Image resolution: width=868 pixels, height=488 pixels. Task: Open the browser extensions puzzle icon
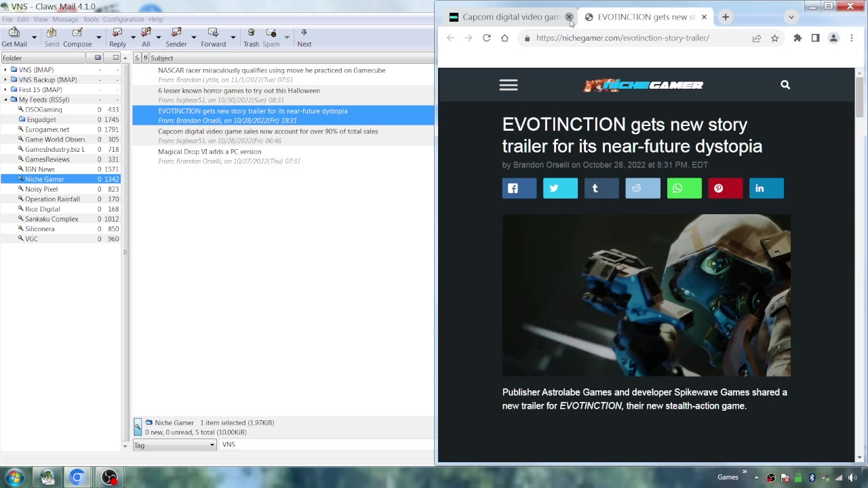[x=797, y=38]
